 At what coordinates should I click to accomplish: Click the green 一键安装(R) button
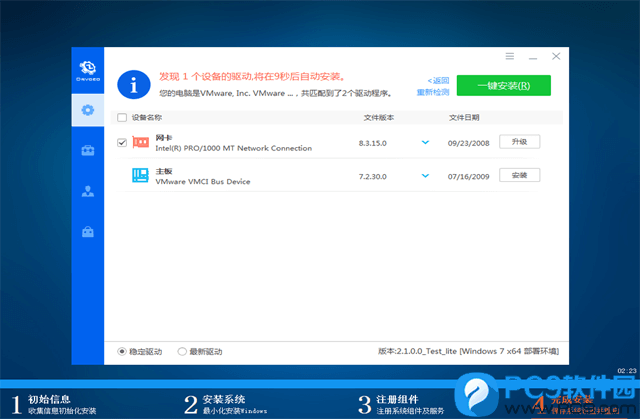click(504, 85)
